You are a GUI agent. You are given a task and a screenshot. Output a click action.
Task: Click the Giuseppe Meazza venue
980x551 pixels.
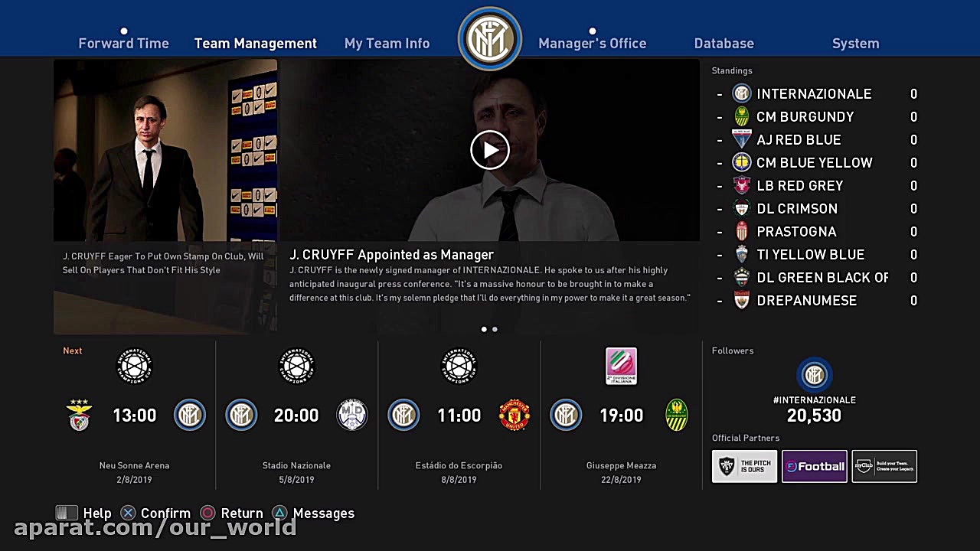coord(621,465)
